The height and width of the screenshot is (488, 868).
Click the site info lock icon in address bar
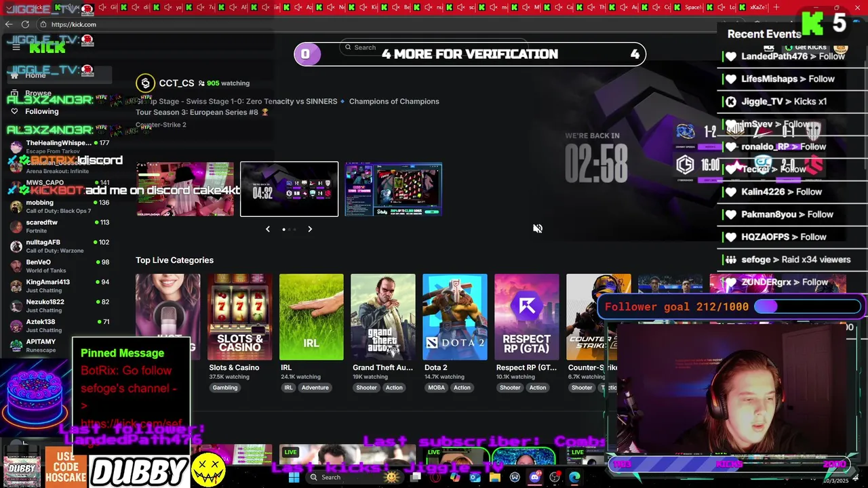43,24
